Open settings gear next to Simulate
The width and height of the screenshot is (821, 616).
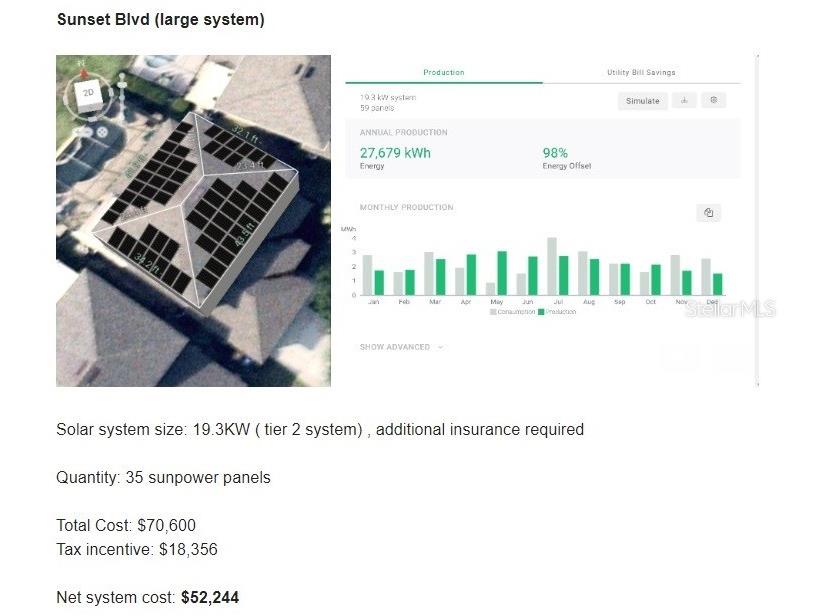pyautogui.click(x=713, y=101)
